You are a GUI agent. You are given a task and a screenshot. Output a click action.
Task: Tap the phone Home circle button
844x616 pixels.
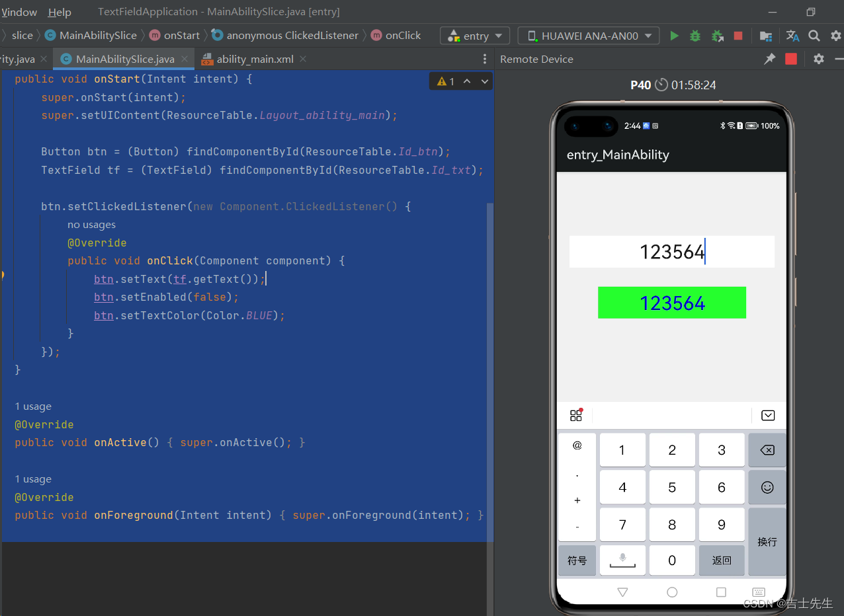pyautogui.click(x=672, y=592)
